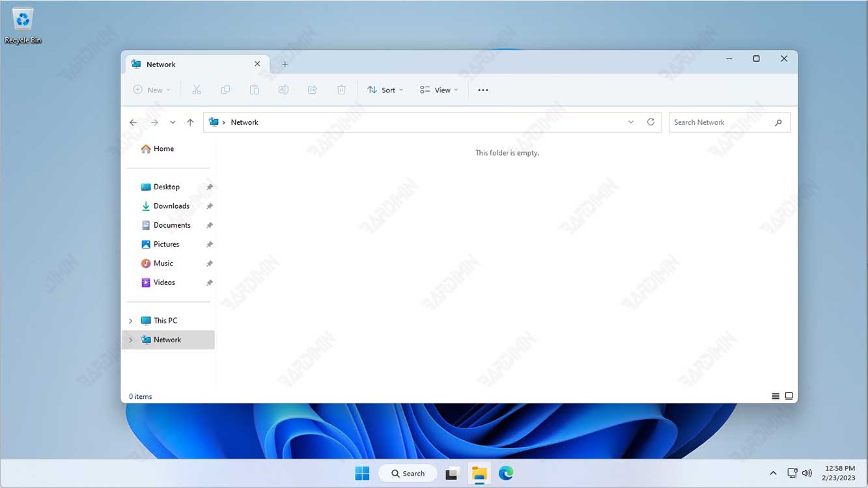Unpin Desktop using its pin icon
Viewport: 868px width, 488px height.
(x=210, y=187)
